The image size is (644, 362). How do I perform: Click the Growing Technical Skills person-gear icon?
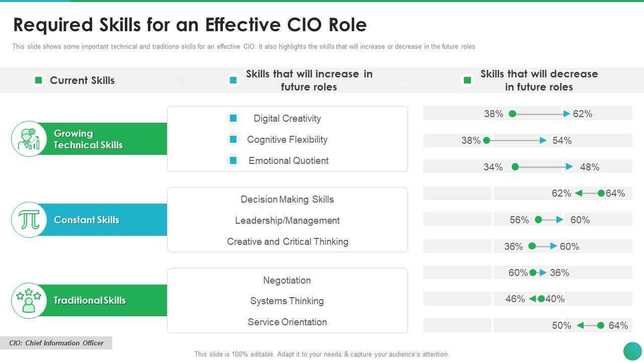coord(29,139)
